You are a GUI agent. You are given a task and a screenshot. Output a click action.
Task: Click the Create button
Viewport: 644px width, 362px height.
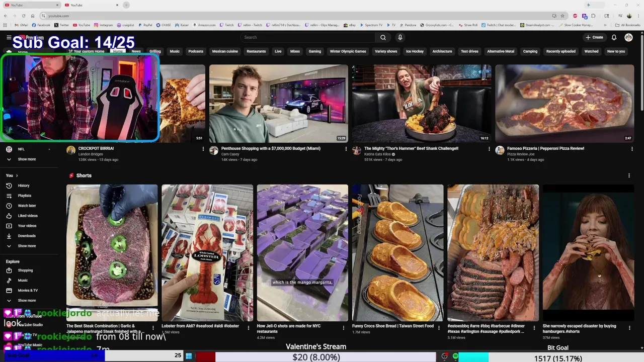[x=594, y=37]
